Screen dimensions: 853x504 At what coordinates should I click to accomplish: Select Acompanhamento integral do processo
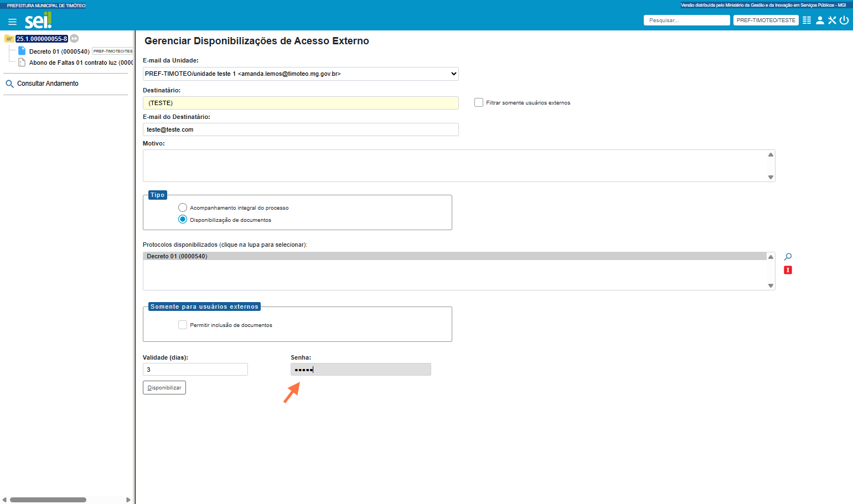pyautogui.click(x=183, y=207)
